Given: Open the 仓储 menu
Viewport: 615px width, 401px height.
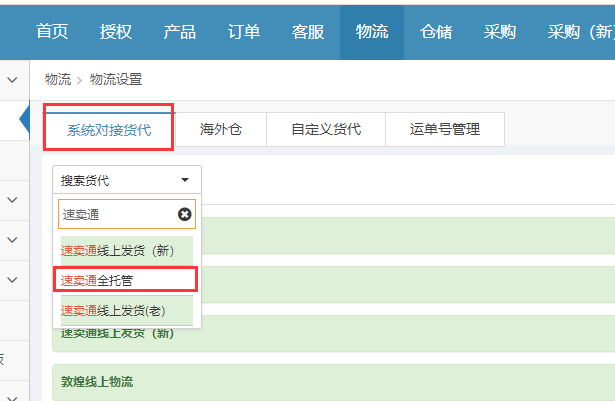Looking at the screenshot, I should tap(436, 31).
